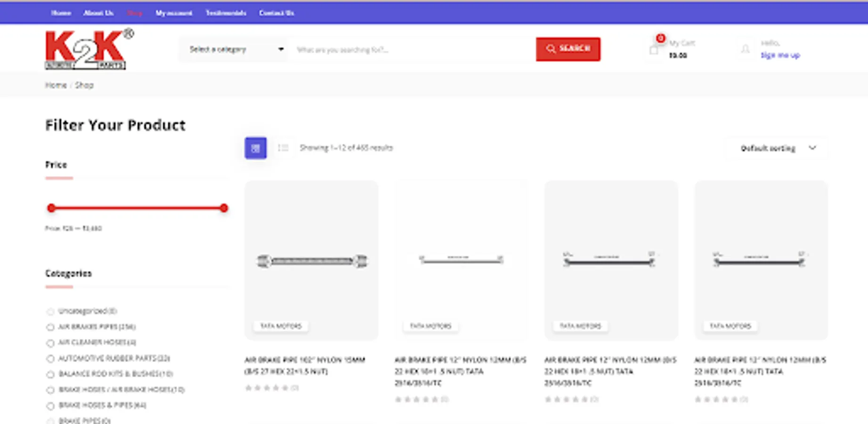The width and height of the screenshot is (868, 424).
Task: Open the Testimonials menu item
Action: click(x=226, y=13)
